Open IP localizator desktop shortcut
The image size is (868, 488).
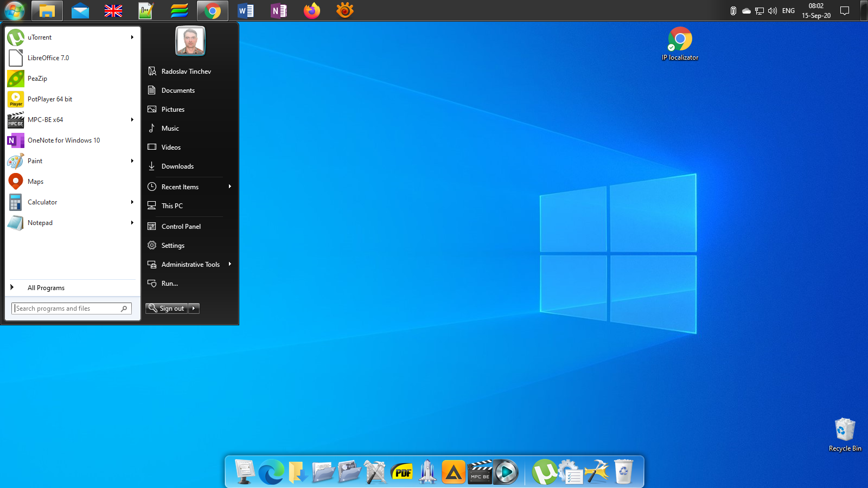coord(680,43)
